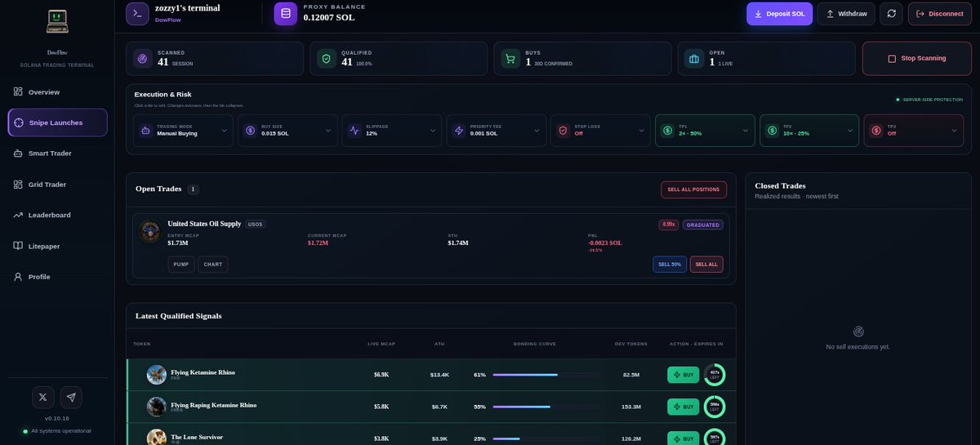Click the Scanned radar icon

pos(142,59)
